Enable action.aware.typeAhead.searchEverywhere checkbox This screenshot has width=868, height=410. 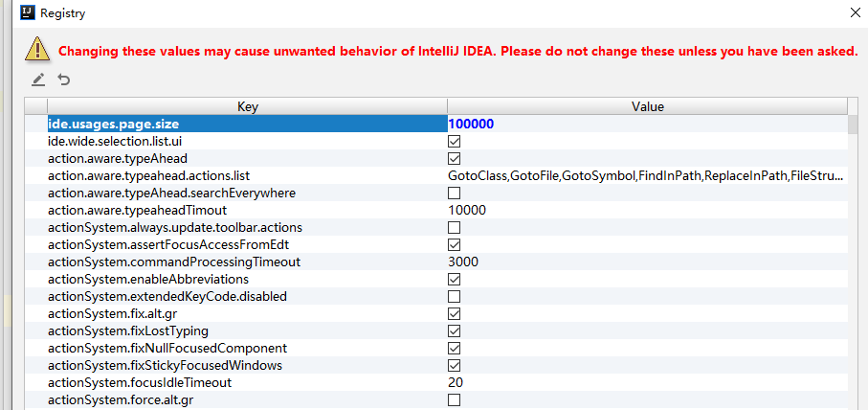click(x=454, y=193)
